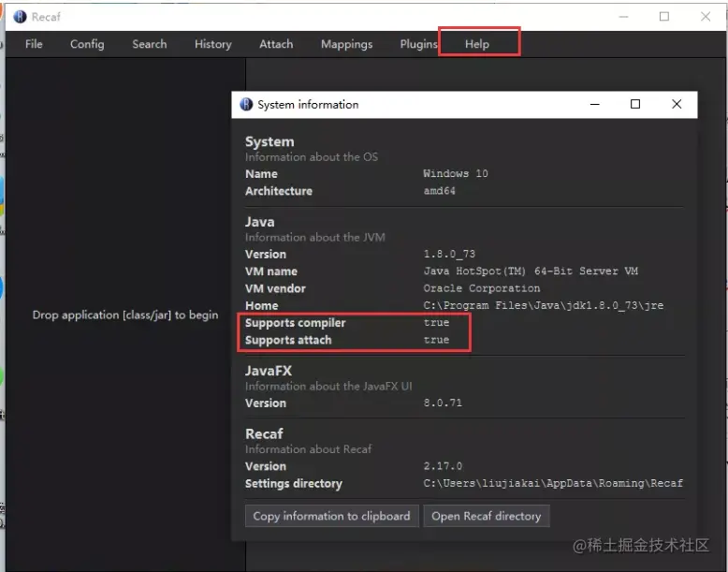Screen dimensions: 728x572
Task: Select the 'Oracle Corporation' vendor value
Action: (x=482, y=288)
